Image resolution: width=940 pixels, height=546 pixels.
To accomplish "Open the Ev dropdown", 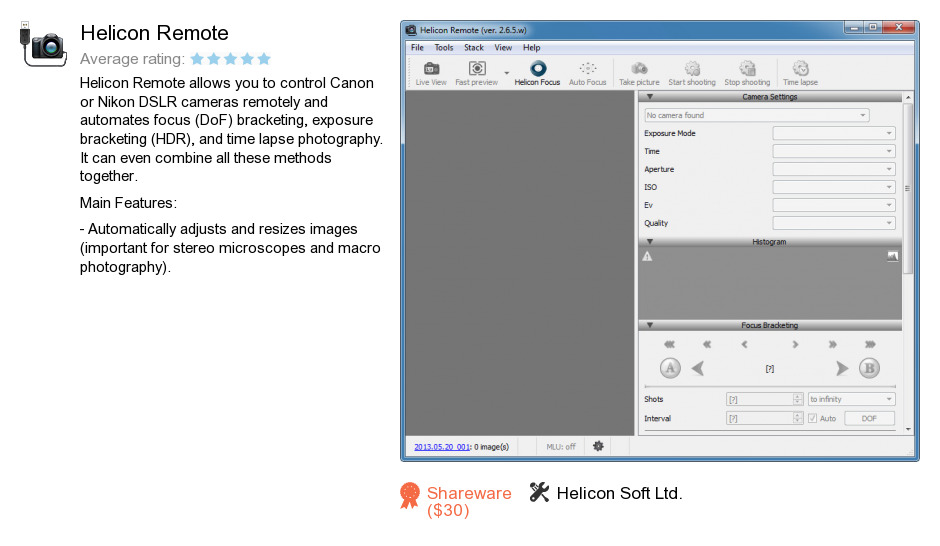I will tap(834, 205).
